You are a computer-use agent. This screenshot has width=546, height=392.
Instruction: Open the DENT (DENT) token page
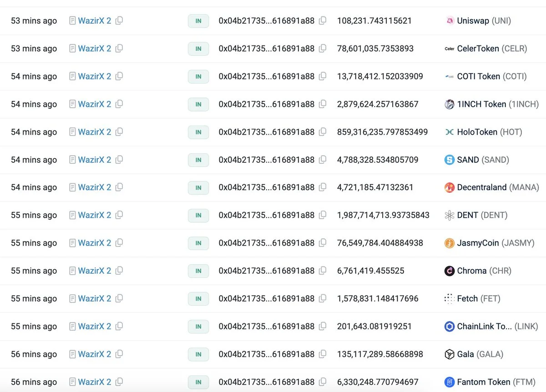(482, 215)
